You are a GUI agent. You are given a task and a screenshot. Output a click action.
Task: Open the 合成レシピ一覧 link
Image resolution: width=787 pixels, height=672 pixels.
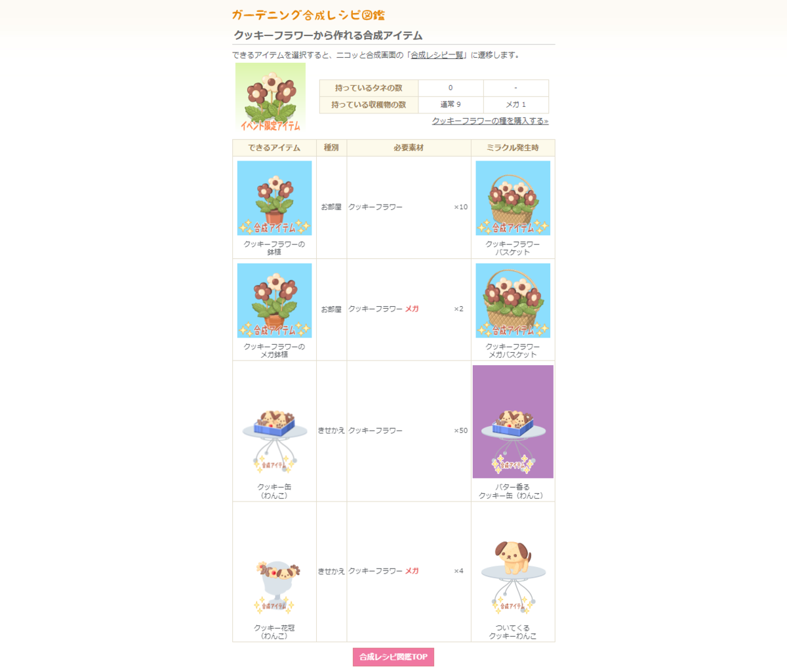point(437,55)
